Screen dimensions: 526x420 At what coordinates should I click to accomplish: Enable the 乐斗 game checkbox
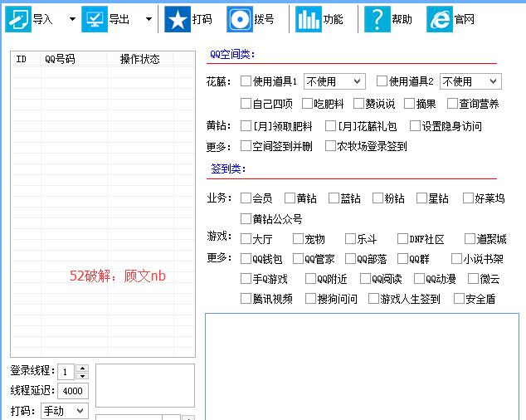point(350,239)
